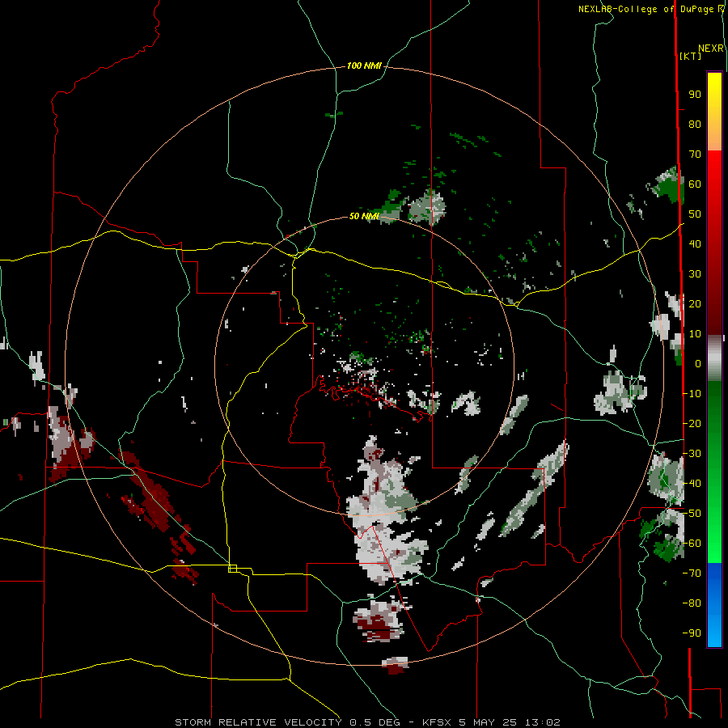Click the 80 tick label on scale

point(695,125)
